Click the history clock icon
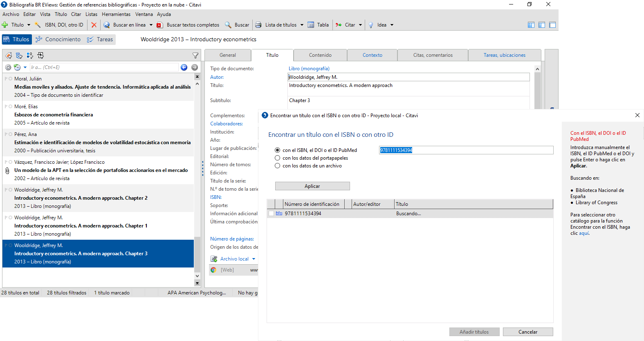This screenshot has width=644, height=341. click(x=17, y=67)
